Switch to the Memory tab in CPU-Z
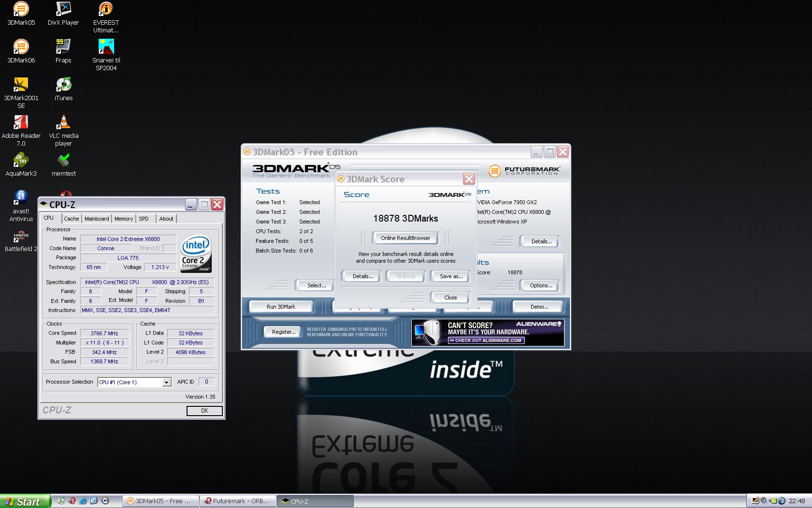This screenshot has height=508, width=812. click(x=124, y=219)
